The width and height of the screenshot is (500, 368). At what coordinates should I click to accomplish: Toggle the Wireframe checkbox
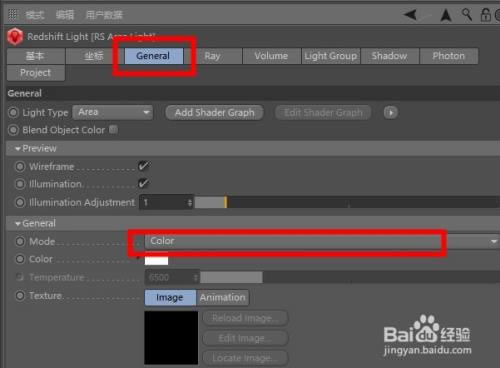(143, 166)
